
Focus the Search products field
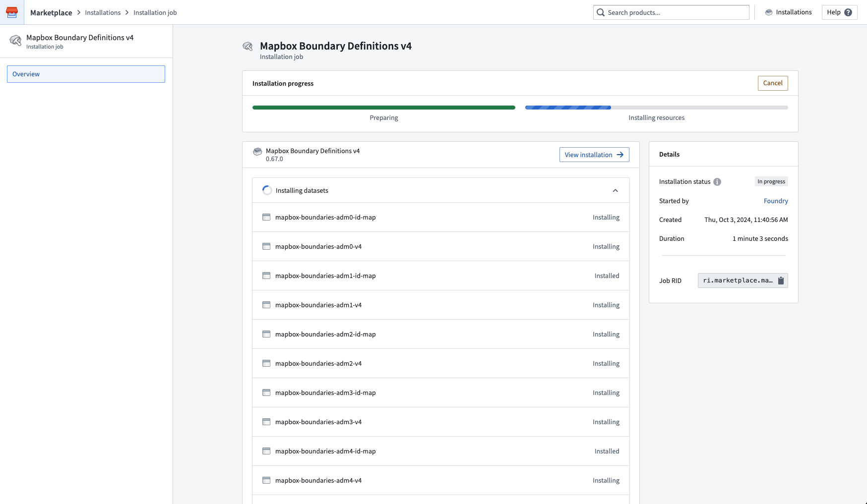[671, 12]
